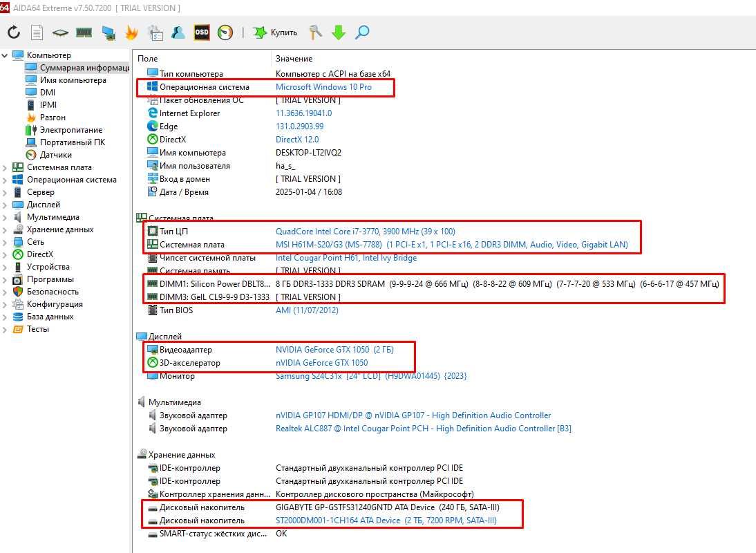Open the NVIDIA GeForce GTX 1050 (2 ГБ) link
This screenshot has width=756, height=553.
pos(334,350)
